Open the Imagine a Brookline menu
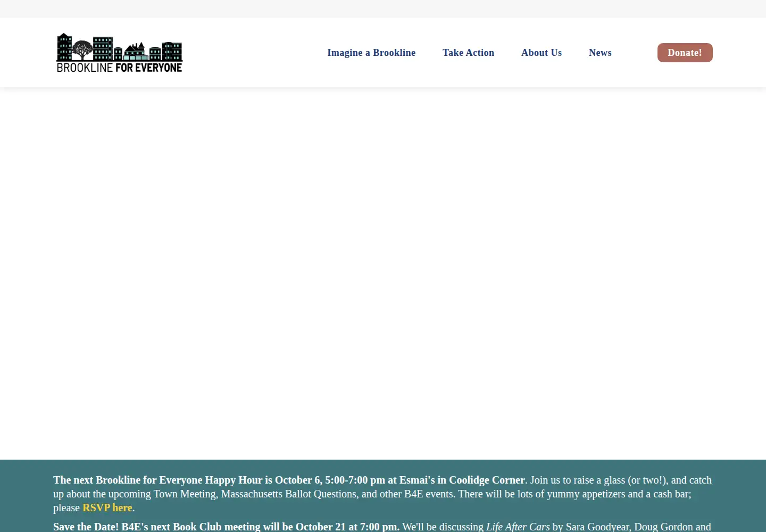The height and width of the screenshot is (532, 766). point(371,53)
